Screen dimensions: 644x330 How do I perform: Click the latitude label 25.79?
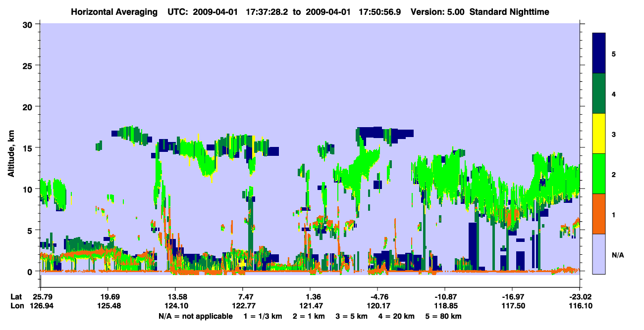click(x=40, y=296)
